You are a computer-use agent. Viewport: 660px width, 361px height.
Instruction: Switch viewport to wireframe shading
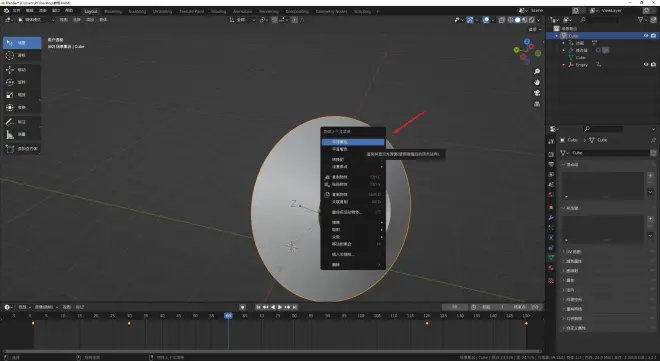pos(511,20)
